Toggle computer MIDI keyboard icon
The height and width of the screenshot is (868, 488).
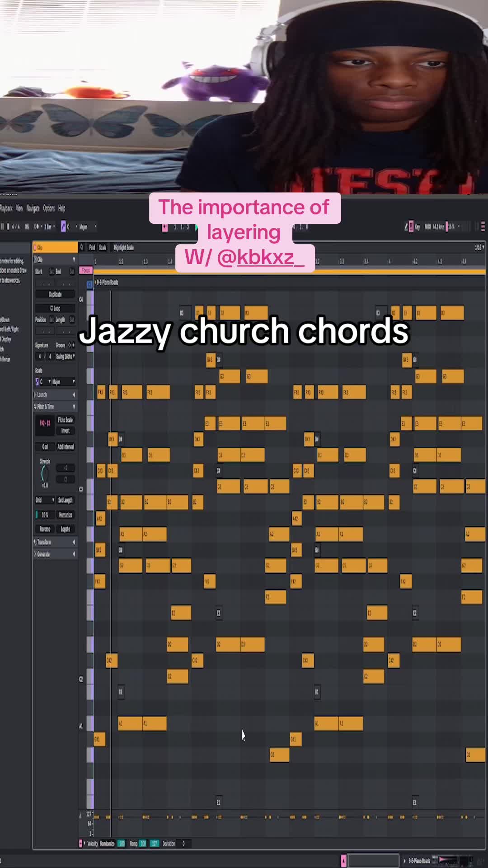pos(411,226)
